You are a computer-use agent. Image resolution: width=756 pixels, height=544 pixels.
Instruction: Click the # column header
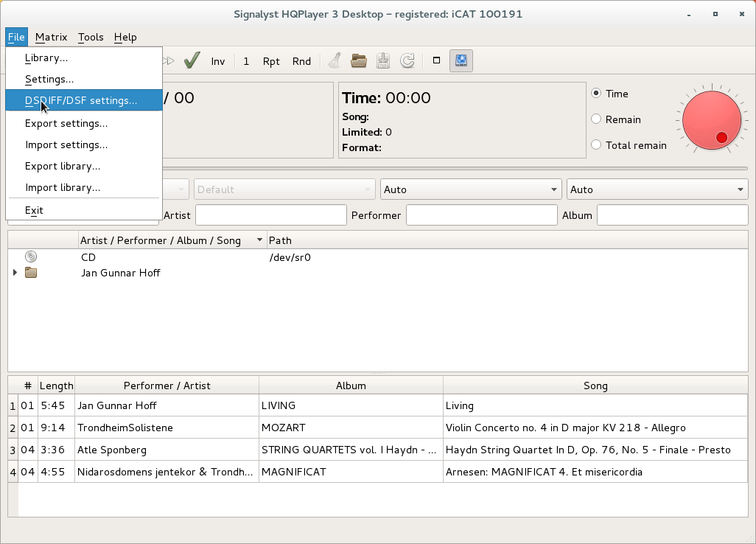(28, 386)
